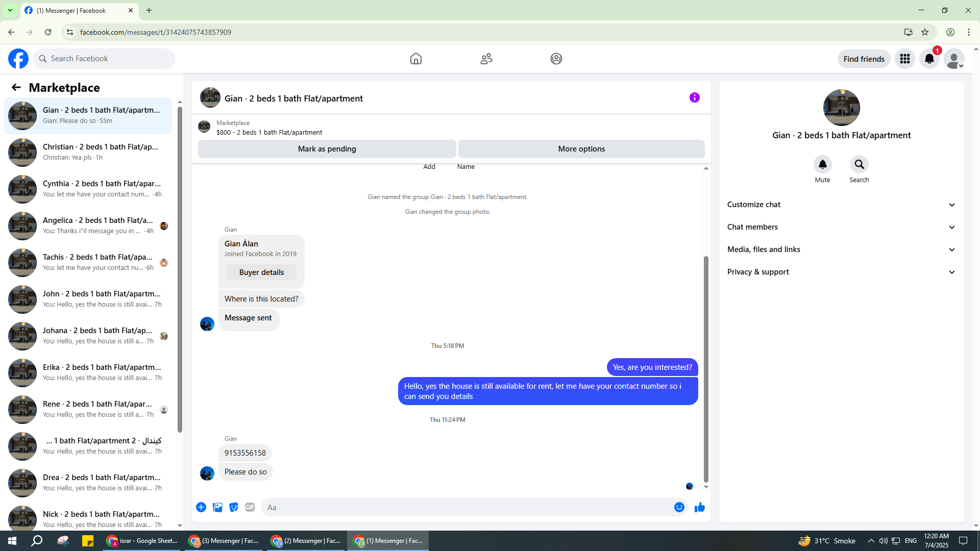Open more actions plus icon
The height and width of the screenshot is (551, 980).
(x=201, y=507)
